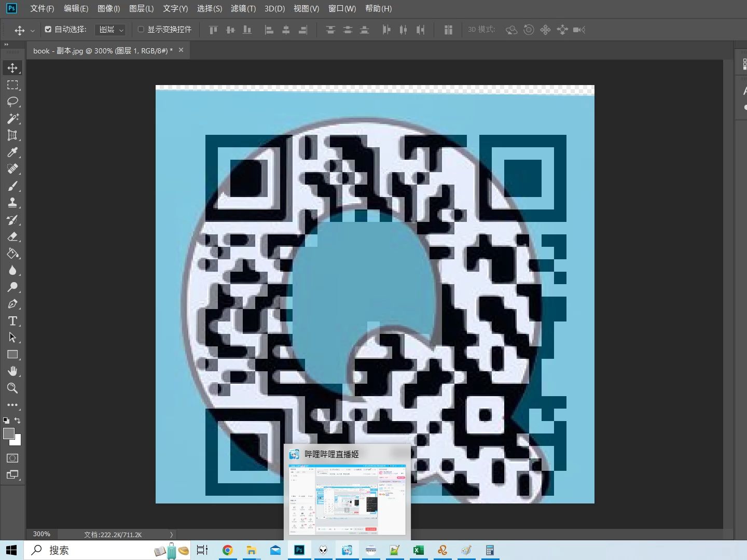Image resolution: width=747 pixels, height=560 pixels.
Task: Select the Type tool
Action: [x=12, y=321]
